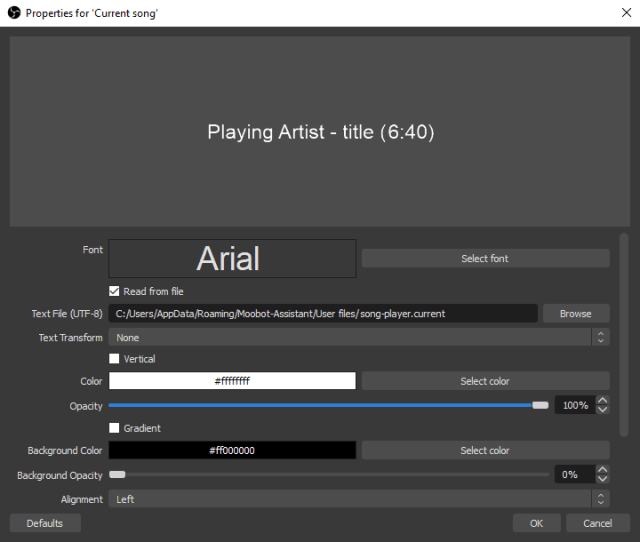
Task: Click the OBS logo icon in title bar
Action: point(14,13)
